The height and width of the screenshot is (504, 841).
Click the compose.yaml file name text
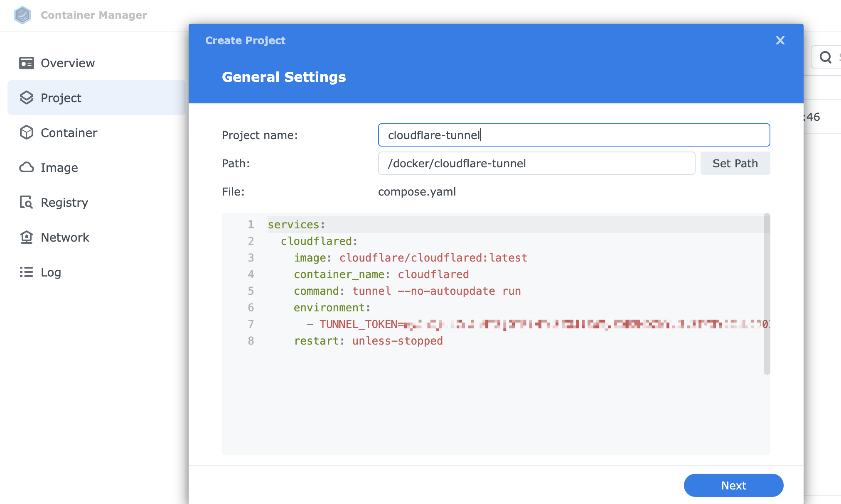coord(417,192)
